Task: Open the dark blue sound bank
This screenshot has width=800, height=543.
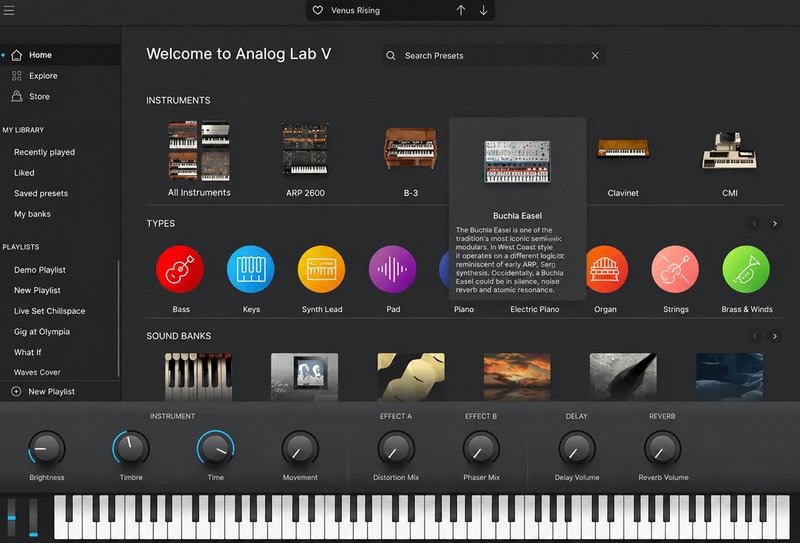Action: click(730, 377)
